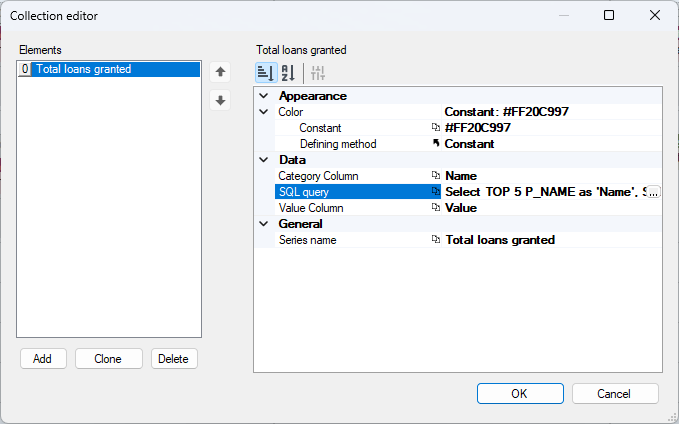Viewport: 679px width, 424px height.
Task: Clone the selected element
Action: tap(108, 359)
